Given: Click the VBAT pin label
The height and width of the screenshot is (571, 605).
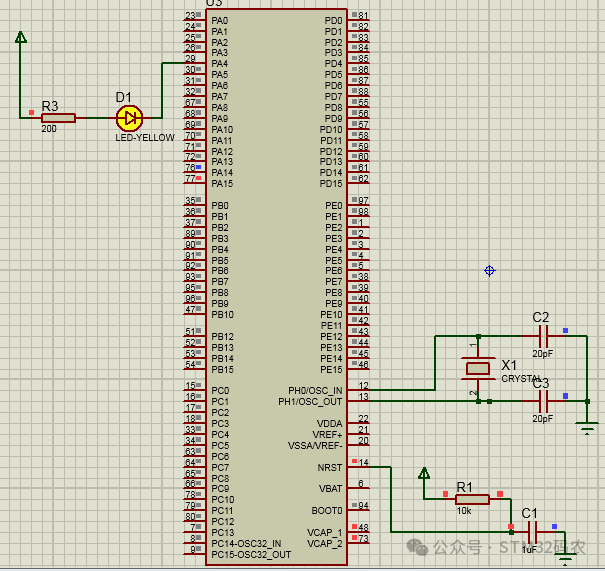Looking at the screenshot, I should pos(331,488).
